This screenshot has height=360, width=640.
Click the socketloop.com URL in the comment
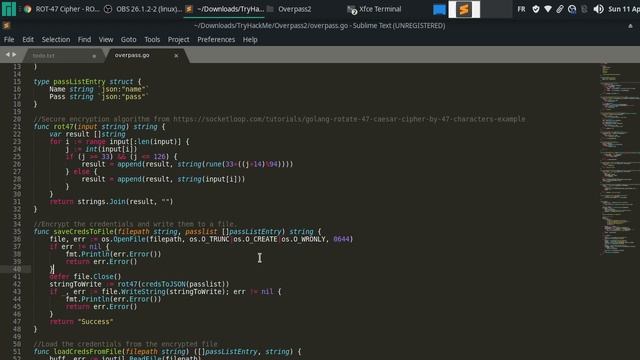click(x=349, y=119)
